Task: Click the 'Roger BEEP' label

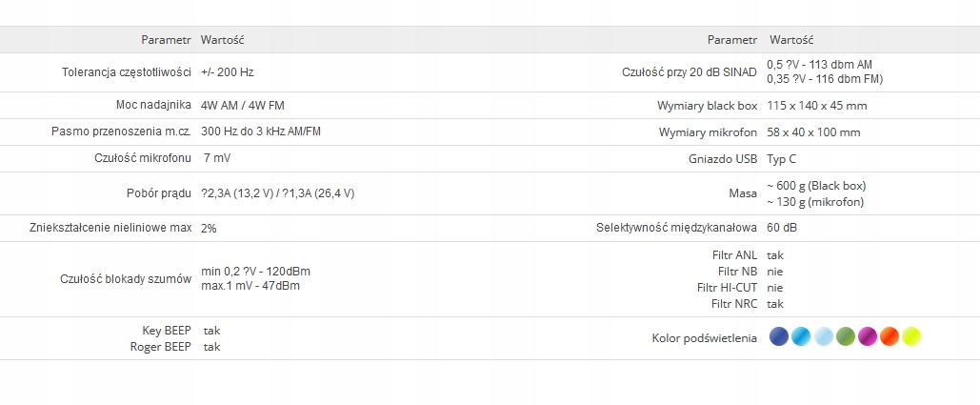Action: [160, 347]
